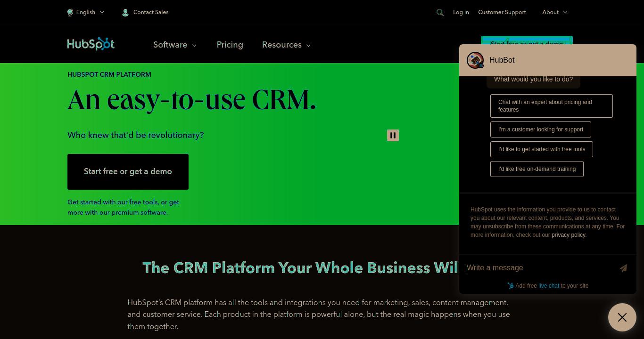644x339 pixels.
Task: Expand the About menu
Action: [555, 12]
